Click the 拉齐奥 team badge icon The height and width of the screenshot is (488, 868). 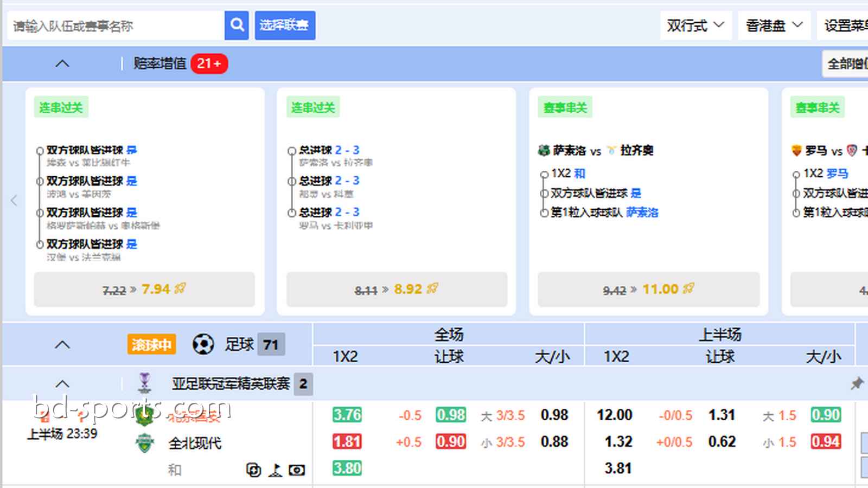pos(612,150)
